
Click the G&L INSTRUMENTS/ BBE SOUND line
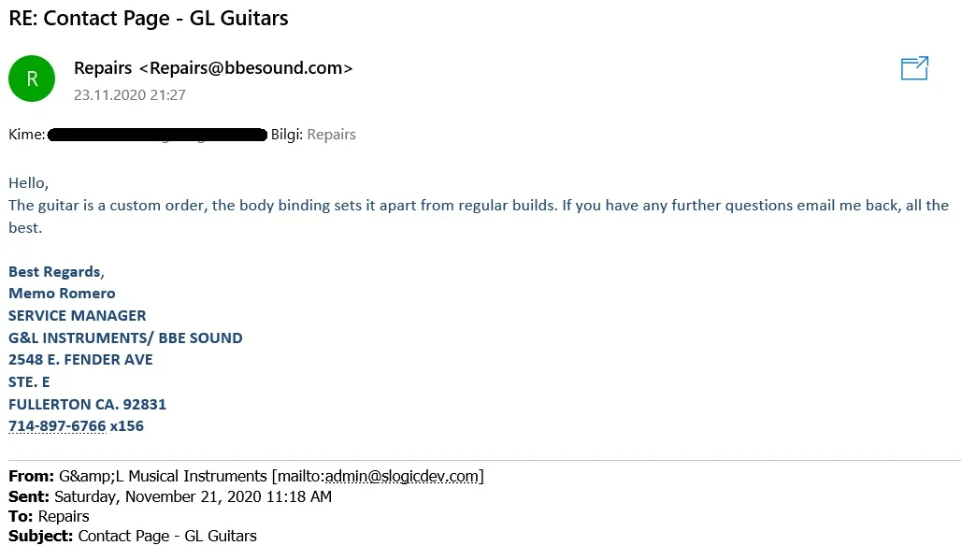point(125,338)
